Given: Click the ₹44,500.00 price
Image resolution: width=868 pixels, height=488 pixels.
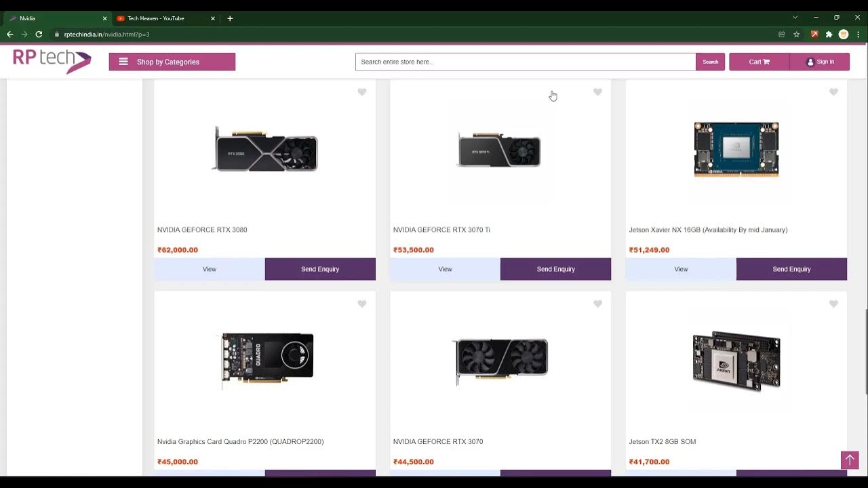Looking at the screenshot, I should pos(414,462).
